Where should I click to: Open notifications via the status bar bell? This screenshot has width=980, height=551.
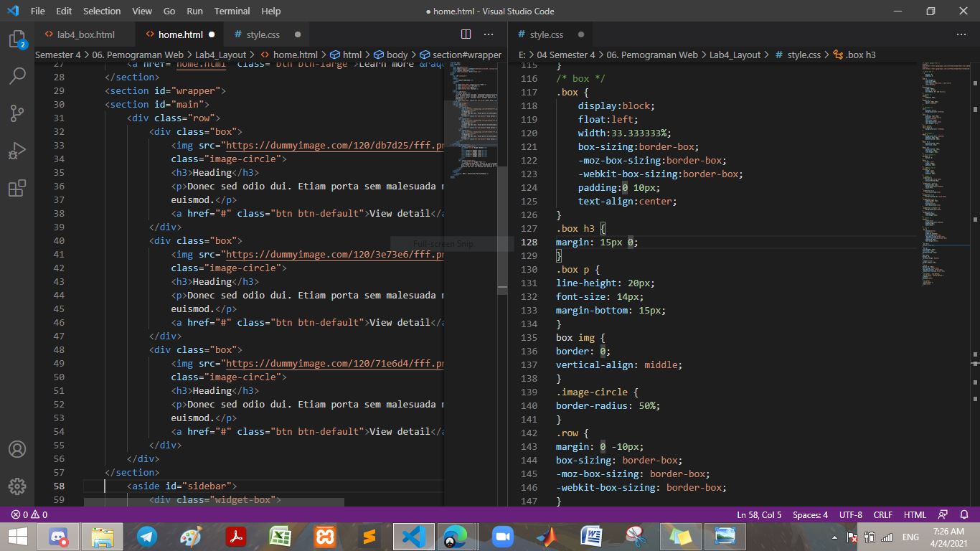(964, 514)
